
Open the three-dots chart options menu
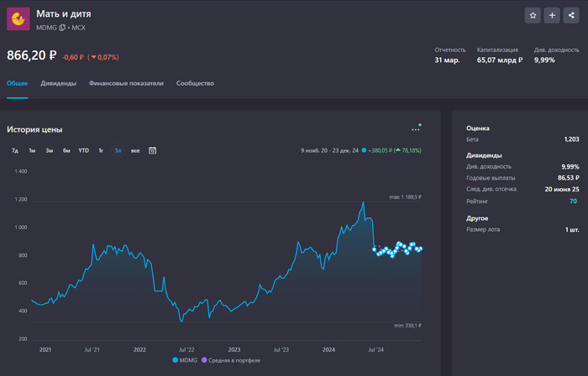click(x=415, y=129)
